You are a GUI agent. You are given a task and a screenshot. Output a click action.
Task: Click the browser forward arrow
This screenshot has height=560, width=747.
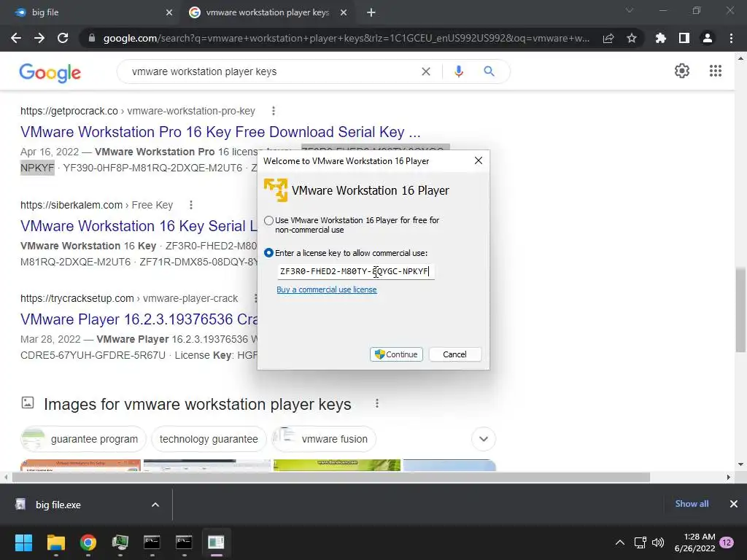tap(39, 38)
